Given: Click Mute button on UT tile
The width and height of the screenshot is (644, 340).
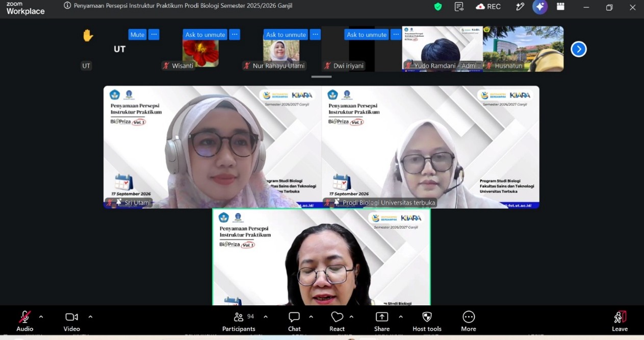Looking at the screenshot, I should coord(137,35).
